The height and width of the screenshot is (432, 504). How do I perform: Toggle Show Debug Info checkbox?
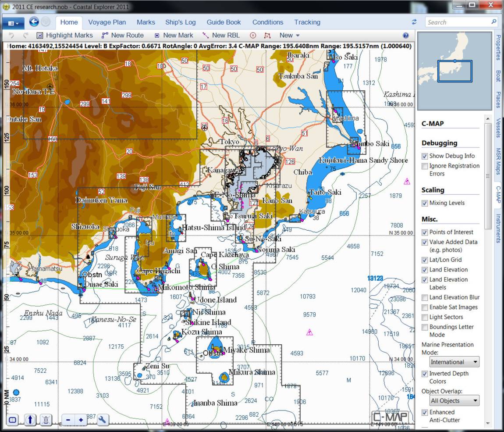coord(425,156)
